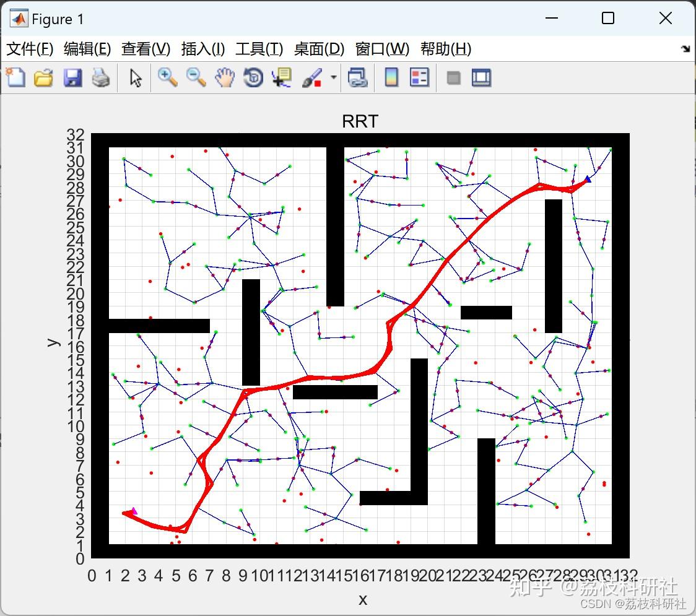The height and width of the screenshot is (616, 696).
Task: Click the Show Plot Tools icon
Action: point(481,77)
